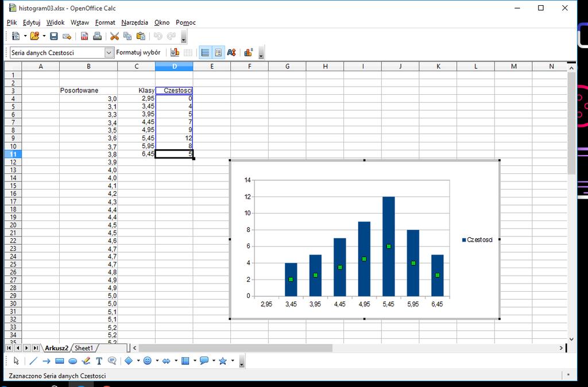Viewport: 588px width, 387px height.
Task: Select the Line with arrow tool
Action: [x=47, y=361]
